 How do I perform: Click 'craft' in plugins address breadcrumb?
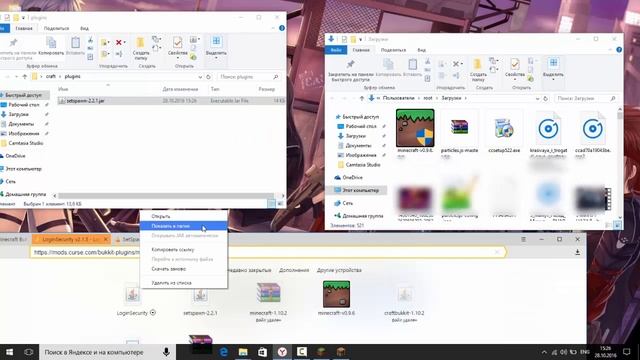(x=51, y=77)
